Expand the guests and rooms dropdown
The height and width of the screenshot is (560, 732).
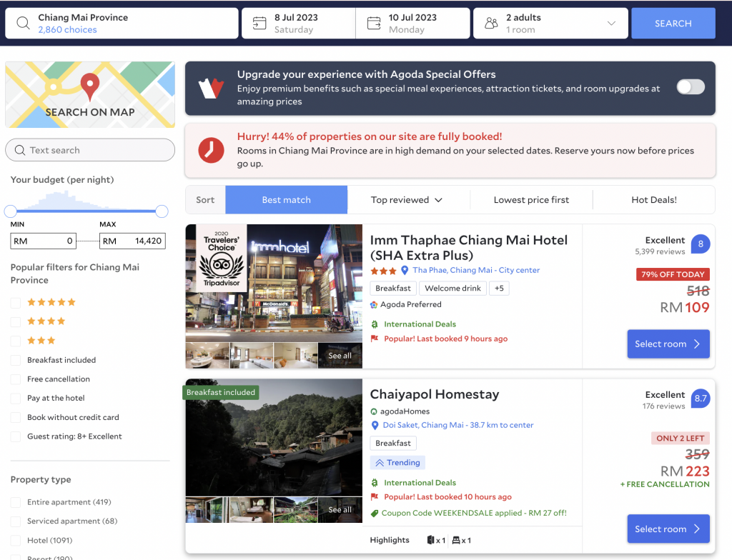coord(611,23)
